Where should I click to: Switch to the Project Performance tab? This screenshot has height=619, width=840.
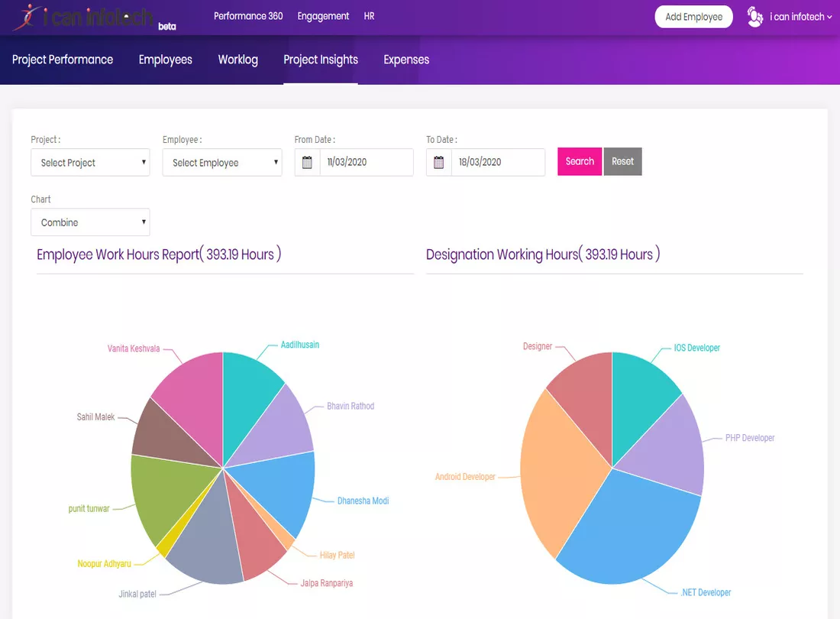[63, 60]
